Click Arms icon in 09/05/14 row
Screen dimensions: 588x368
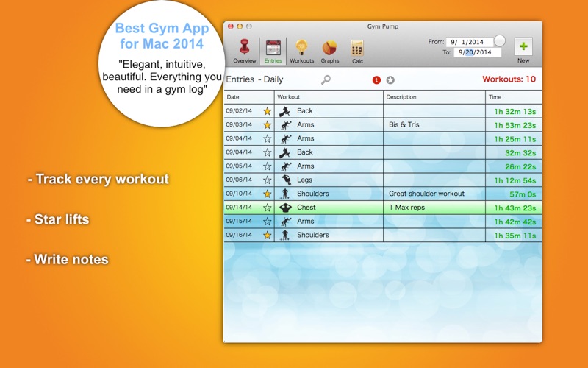click(285, 166)
